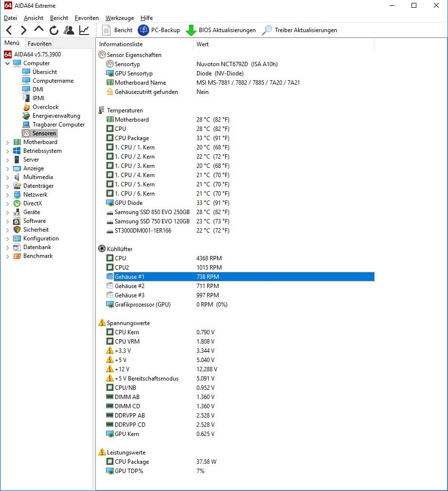
Task: Expand the Multimedia tree node
Action: (7, 177)
